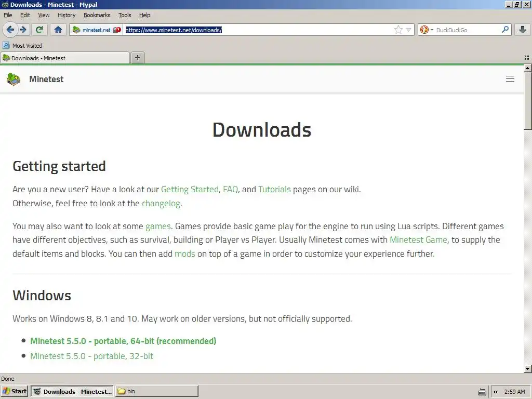The height and width of the screenshot is (399, 532).
Task: Click the search magnifier icon
Action: pos(505,30)
